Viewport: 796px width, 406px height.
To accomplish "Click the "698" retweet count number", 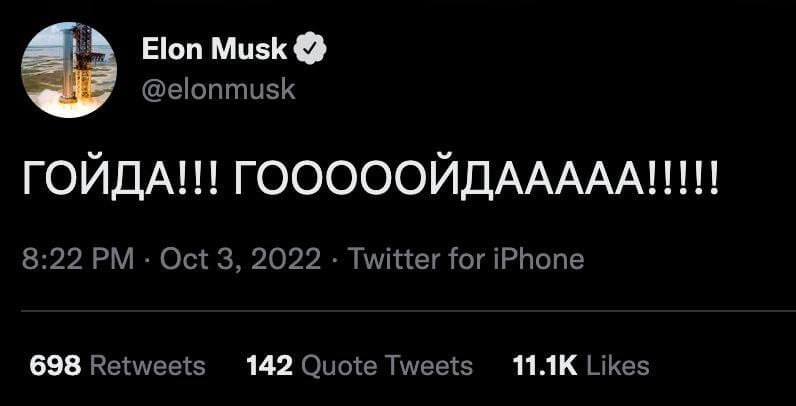I will (55, 366).
